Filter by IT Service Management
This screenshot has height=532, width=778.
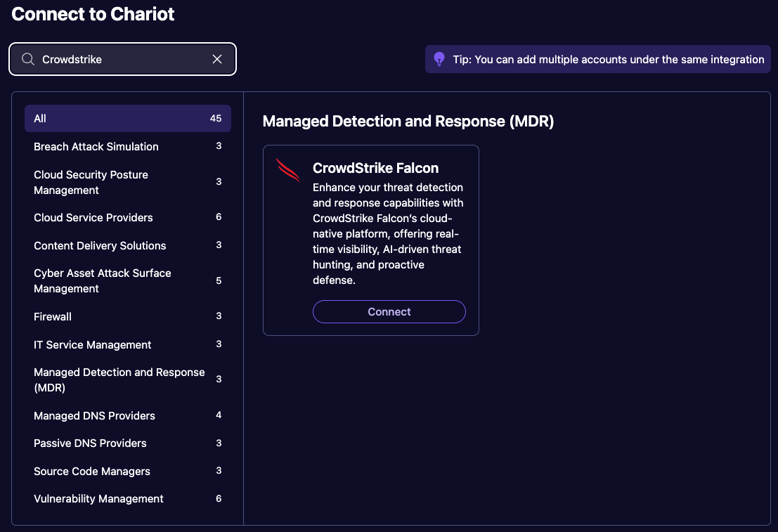127,344
